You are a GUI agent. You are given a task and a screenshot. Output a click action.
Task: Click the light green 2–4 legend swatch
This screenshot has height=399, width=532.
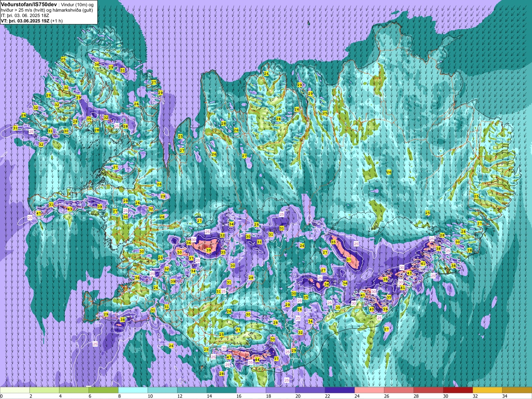(44, 390)
